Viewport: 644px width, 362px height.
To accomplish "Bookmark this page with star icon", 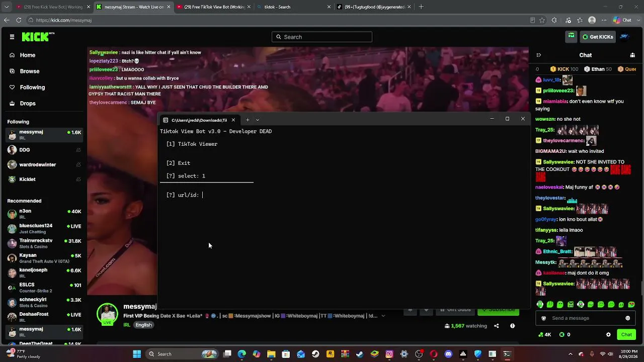I will (542, 20).
